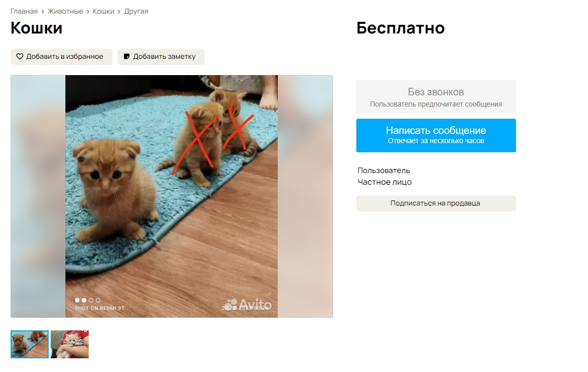Click the Пользователь seller name
The width and height of the screenshot is (588, 372).
[384, 171]
